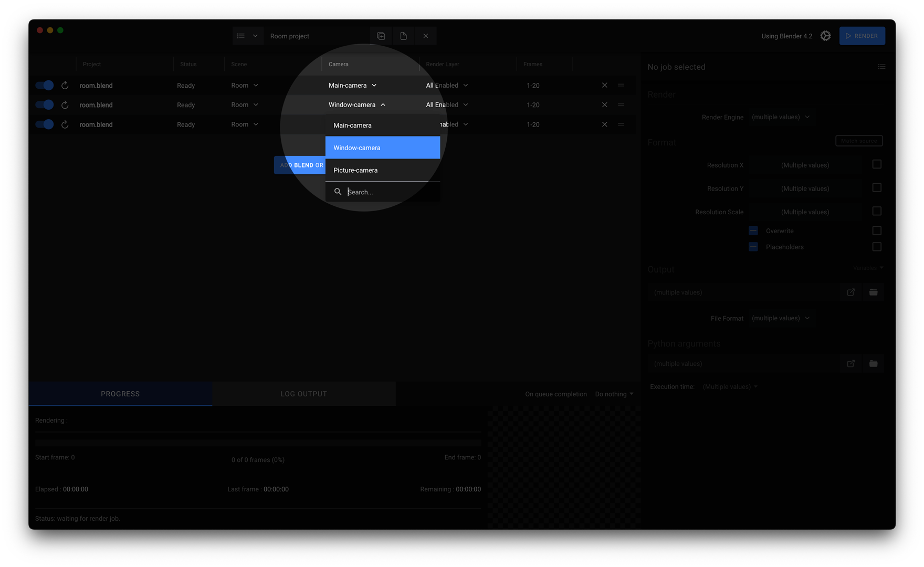Disable the first room.blend job toggle
The image size is (924, 567).
(45, 85)
